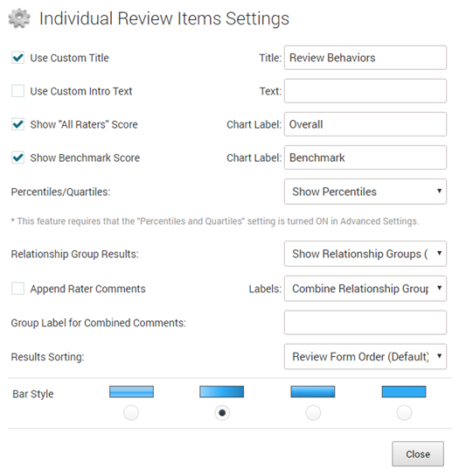Open the Labels dropdown
The width and height of the screenshot is (459, 476).
tap(365, 289)
